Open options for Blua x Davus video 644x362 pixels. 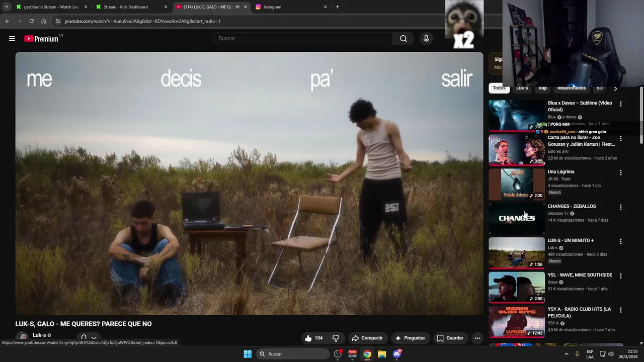(620, 104)
